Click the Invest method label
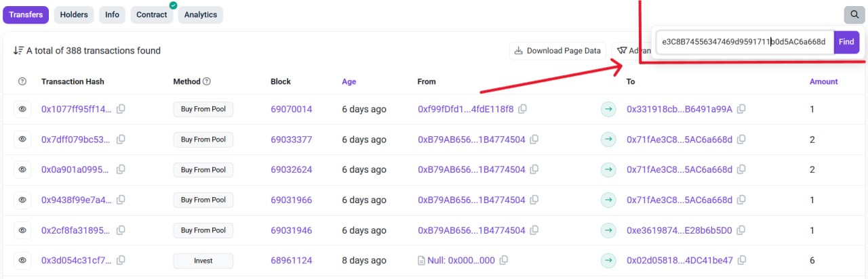 pyautogui.click(x=203, y=260)
